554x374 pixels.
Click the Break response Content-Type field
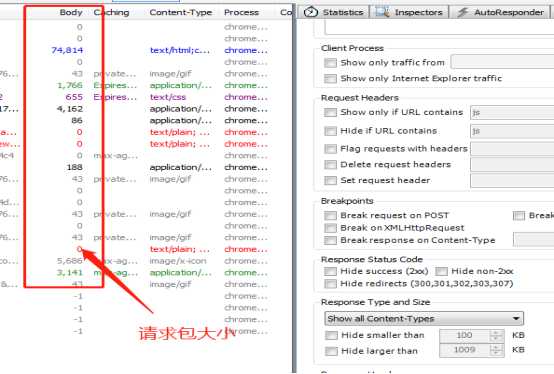click(534, 239)
